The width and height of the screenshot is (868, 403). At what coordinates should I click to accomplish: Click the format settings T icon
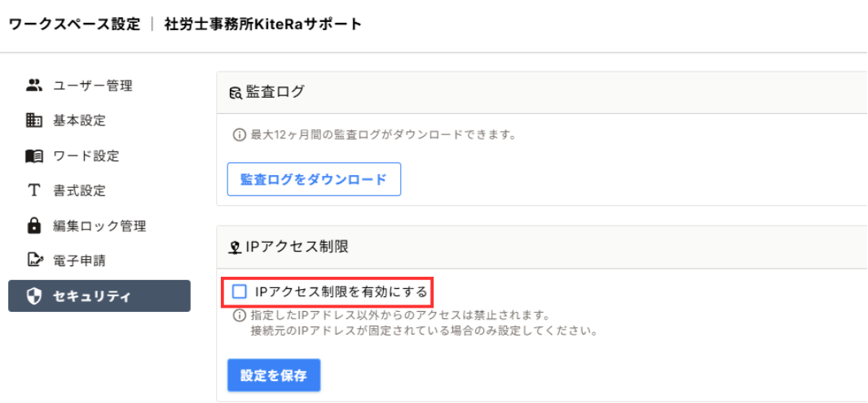coord(34,191)
